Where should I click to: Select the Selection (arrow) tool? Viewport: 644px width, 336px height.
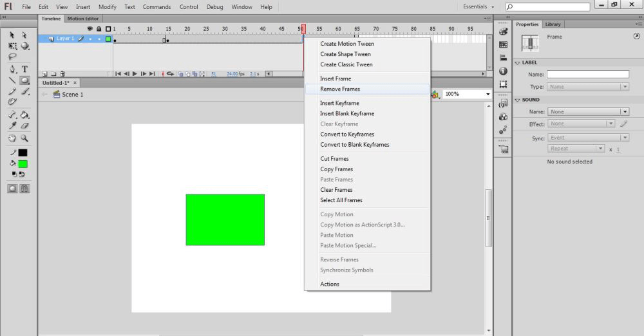pyautogui.click(x=12, y=35)
